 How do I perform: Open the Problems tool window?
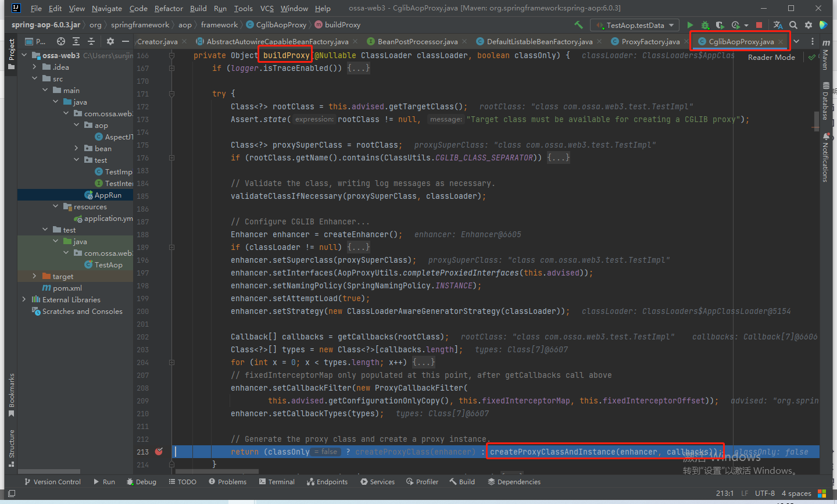(x=227, y=481)
